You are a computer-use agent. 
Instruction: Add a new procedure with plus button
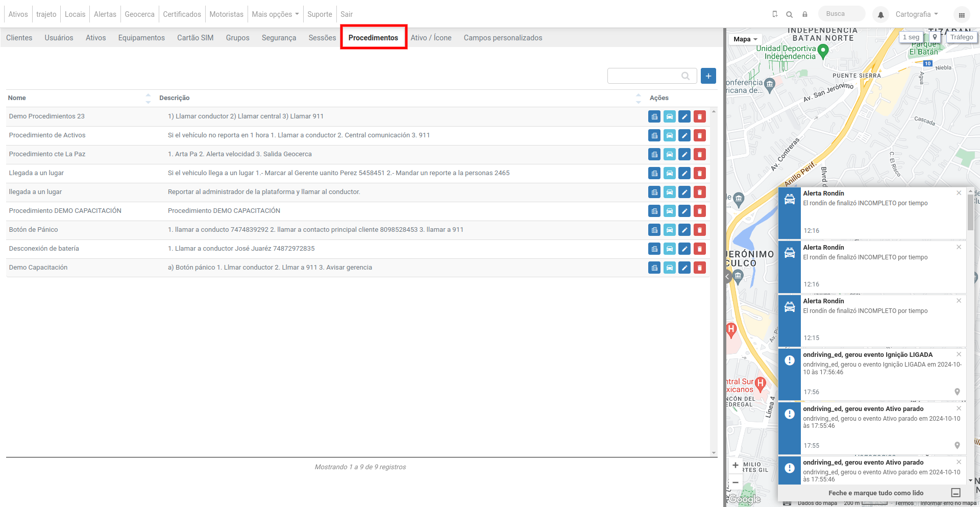[x=708, y=76]
